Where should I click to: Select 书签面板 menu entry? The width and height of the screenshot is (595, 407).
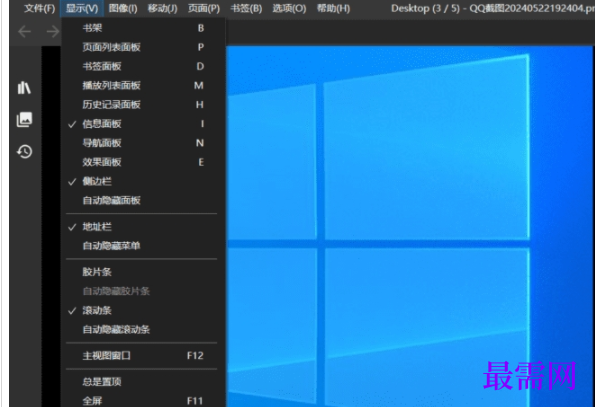click(x=142, y=66)
